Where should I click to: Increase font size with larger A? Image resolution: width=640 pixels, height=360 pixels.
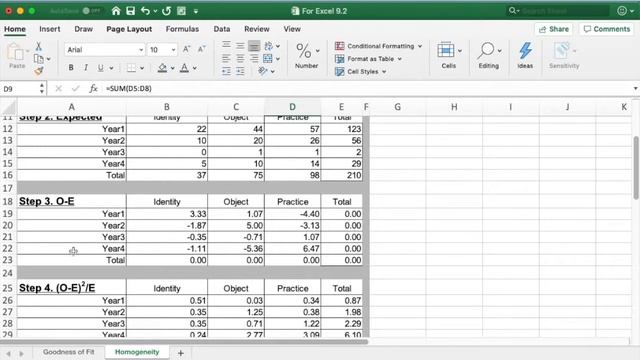tap(187, 49)
